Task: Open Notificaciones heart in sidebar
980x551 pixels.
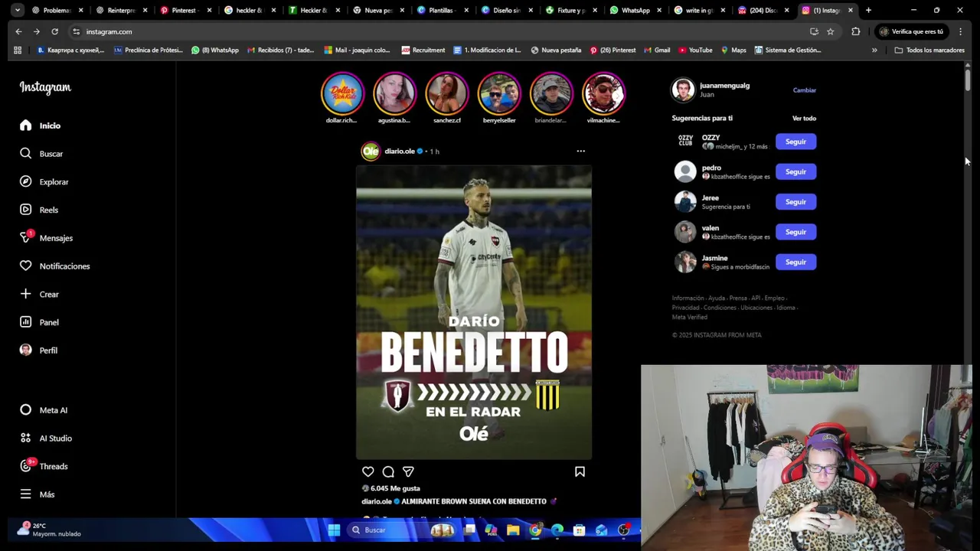Action: click(54, 266)
